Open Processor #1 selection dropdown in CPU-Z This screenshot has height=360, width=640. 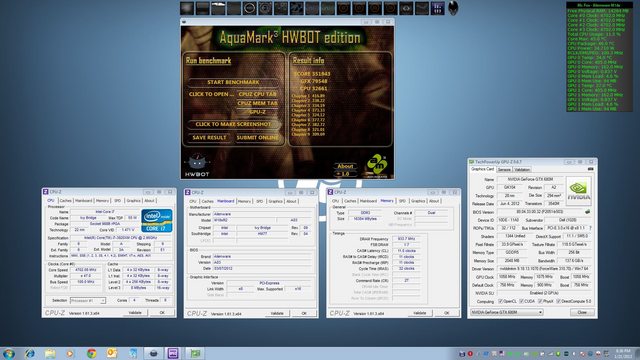(x=87, y=300)
